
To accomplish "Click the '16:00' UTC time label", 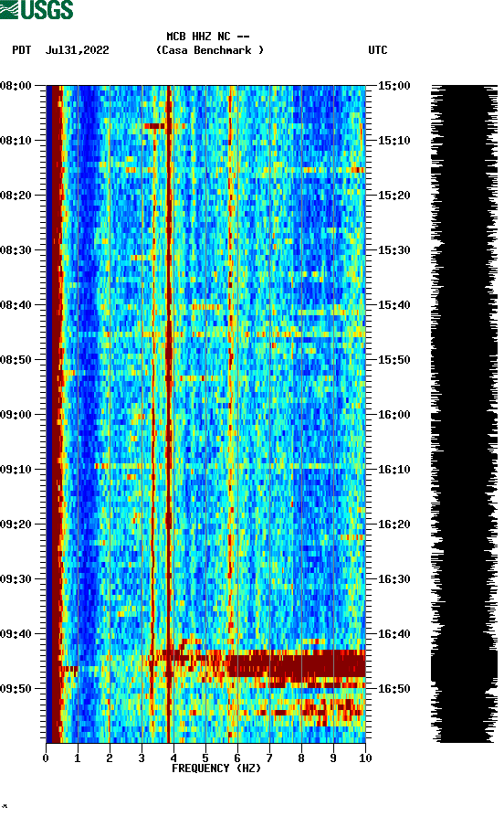I will pos(394,415).
